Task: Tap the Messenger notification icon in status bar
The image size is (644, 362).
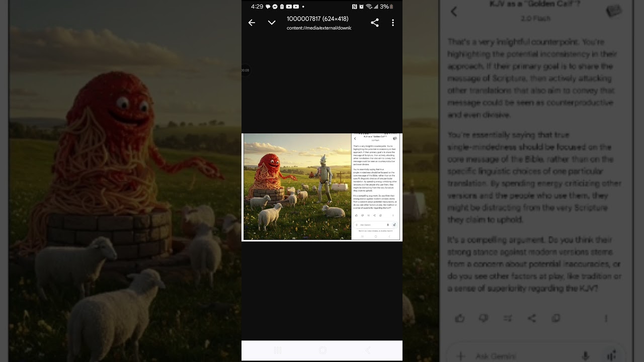Action: (x=275, y=7)
